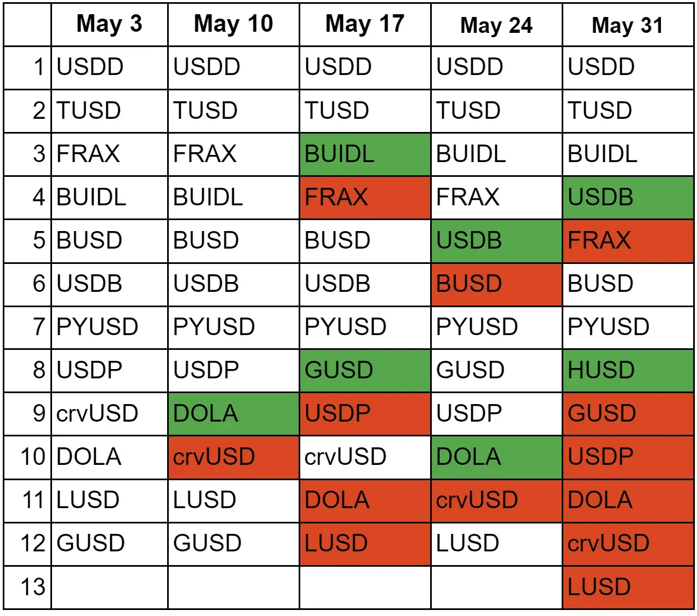Click the May 31 column header
Image resolution: width=697 pixels, height=616 pixels.
(x=628, y=25)
